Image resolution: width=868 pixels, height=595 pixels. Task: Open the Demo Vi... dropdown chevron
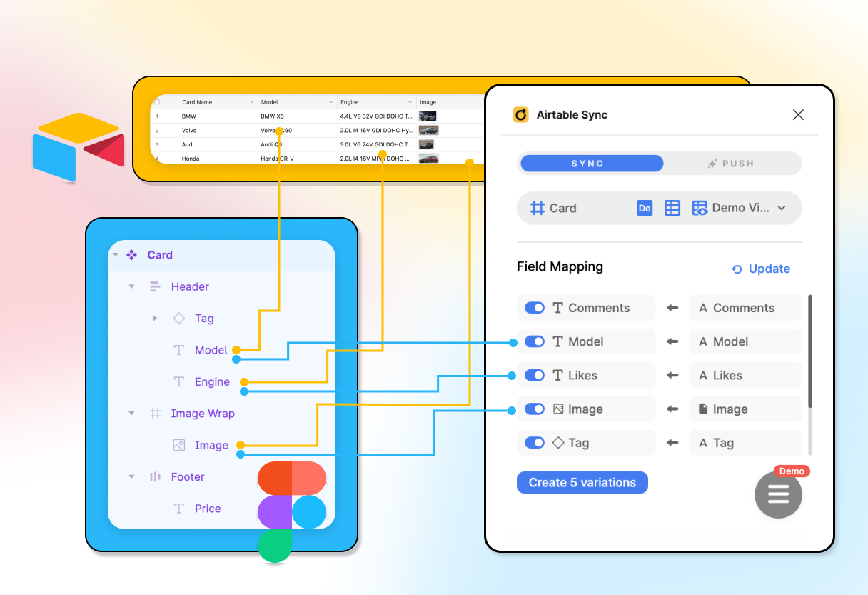(x=782, y=209)
